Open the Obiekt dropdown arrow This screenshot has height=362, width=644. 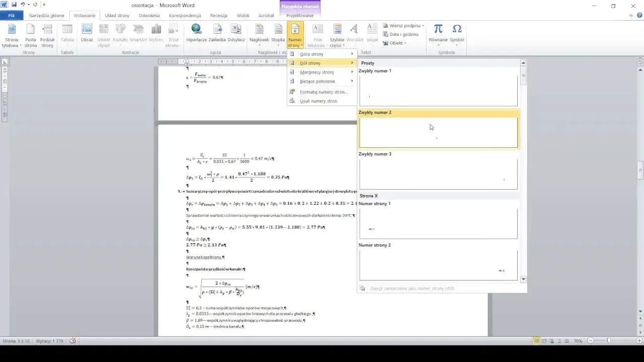pyautogui.click(x=405, y=43)
